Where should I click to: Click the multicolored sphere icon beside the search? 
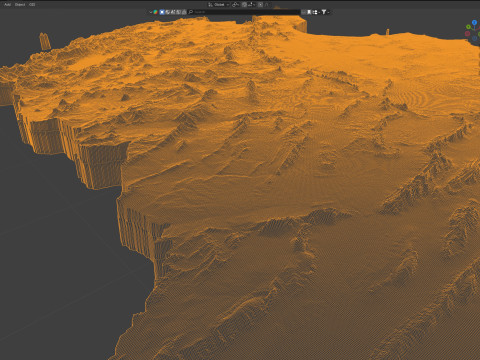(x=155, y=12)
